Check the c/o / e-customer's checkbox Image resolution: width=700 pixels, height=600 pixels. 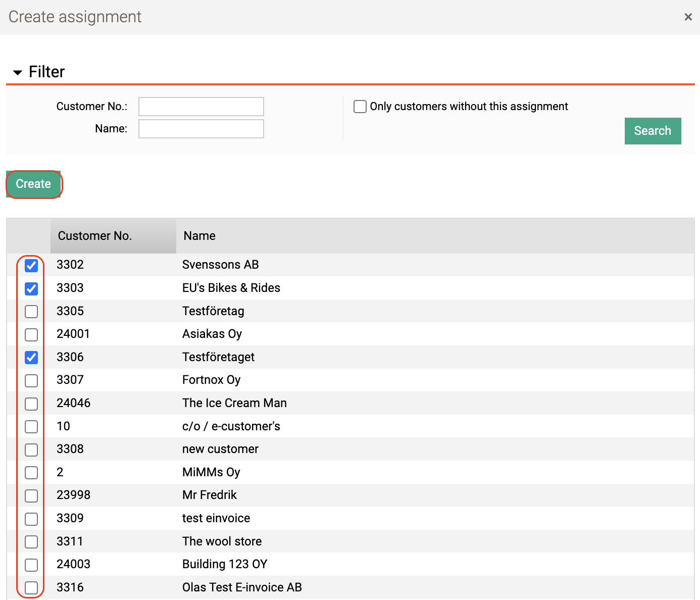pyautogui.click(x=31, y=427)
